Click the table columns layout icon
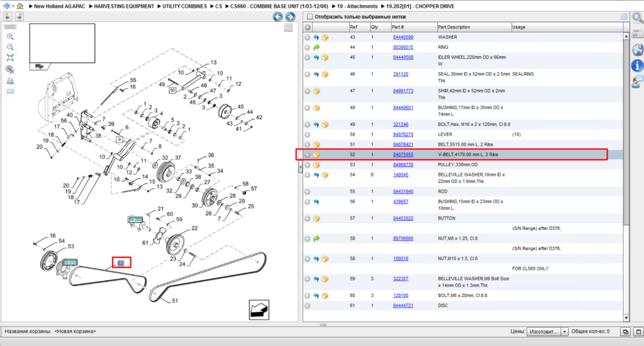 (x=624, y=17)
